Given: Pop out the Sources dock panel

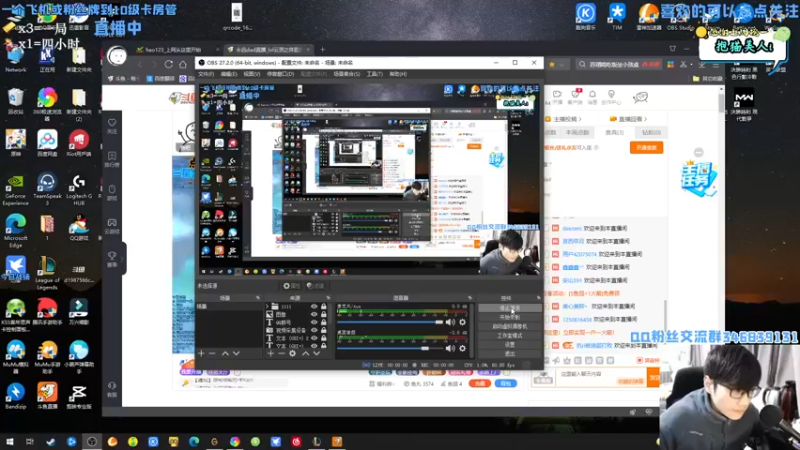Looking at the screenshot, I should click(328, 298).
